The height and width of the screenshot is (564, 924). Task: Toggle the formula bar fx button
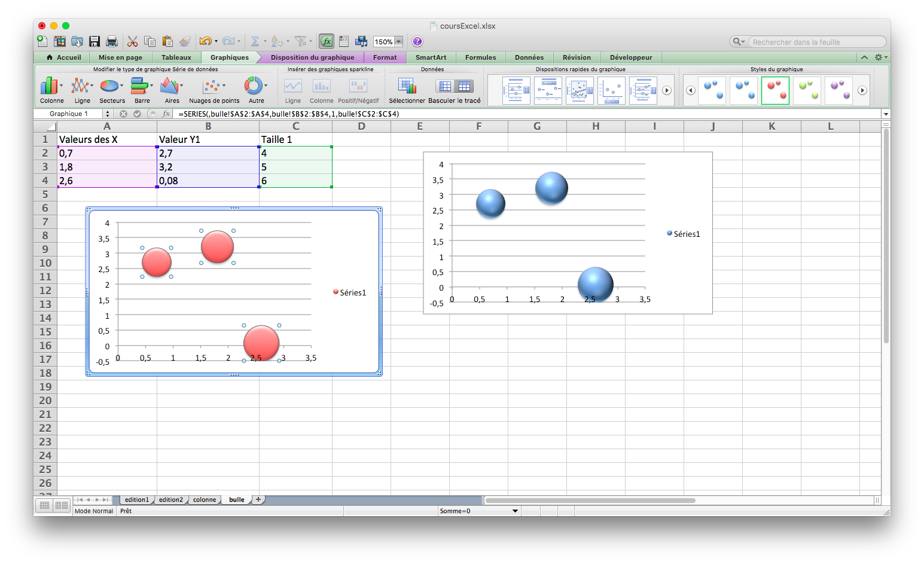tap(326, 41)
